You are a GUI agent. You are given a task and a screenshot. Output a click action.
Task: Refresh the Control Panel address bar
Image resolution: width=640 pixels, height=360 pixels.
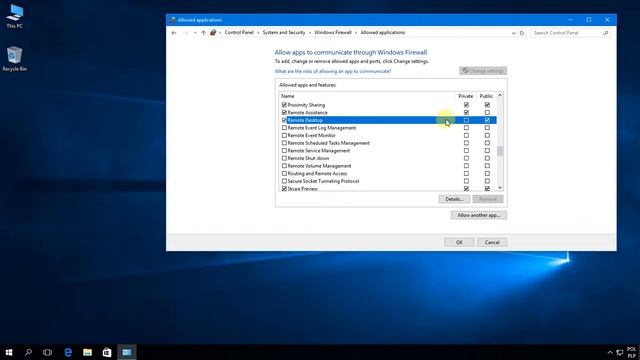[x=522, y=33]
